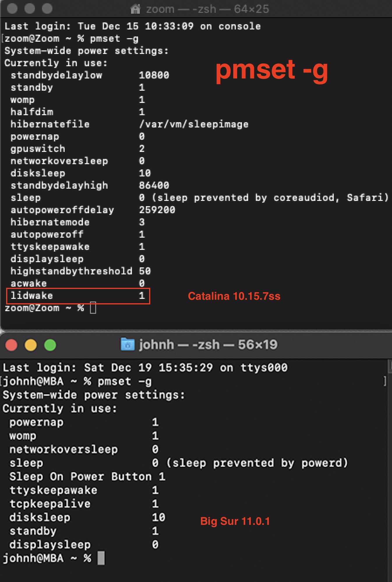392x582 pixels.
Task: Close the johnh terminal with red button
Action: pyautogui.click(x=11, y=345)
